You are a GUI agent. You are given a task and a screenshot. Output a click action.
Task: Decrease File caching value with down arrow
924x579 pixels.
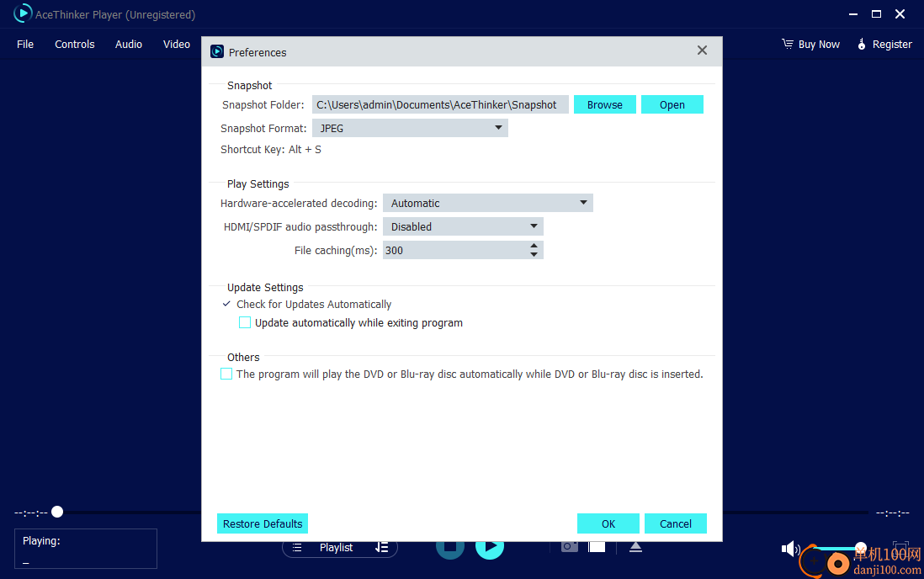pos(534,255)
